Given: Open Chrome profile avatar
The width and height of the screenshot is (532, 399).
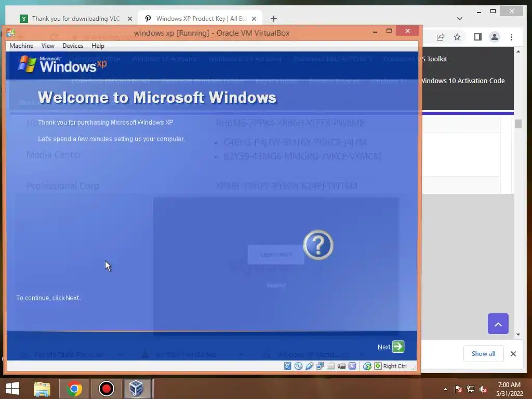Looking at the screenshot, I should click(495, 37).
